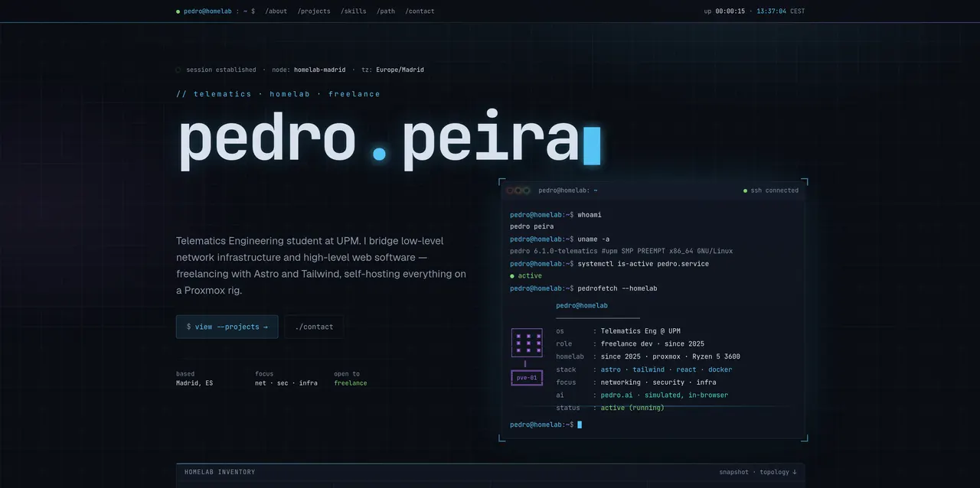Click the // telematics · homelab · freelance tagline
Image resolution: width=980 pixels, height=488 pixels.
click(x=278, y=94)
